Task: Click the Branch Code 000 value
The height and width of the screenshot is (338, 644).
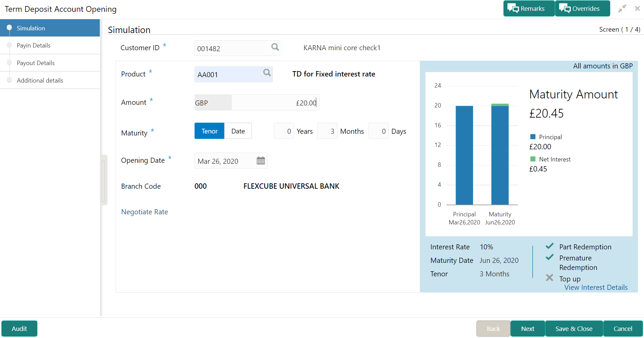Action: 201,186
